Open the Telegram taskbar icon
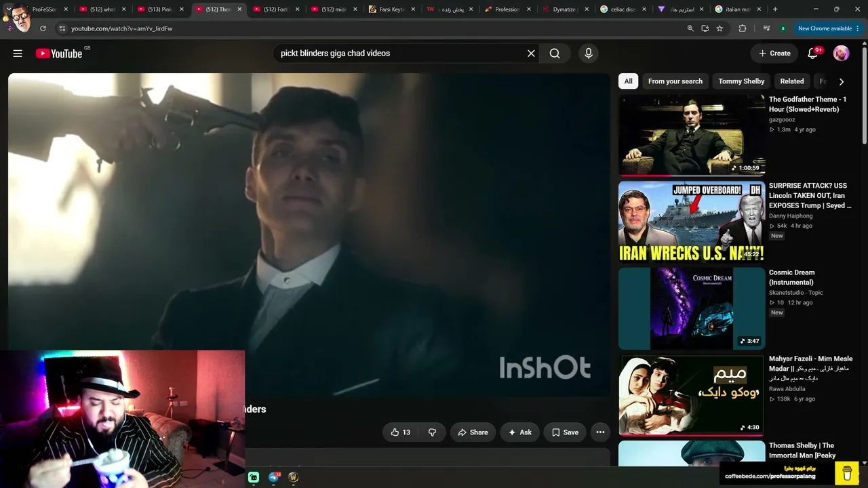Image resolution: width=868 pixels, height=488 pixels. click(x=273, y=477)
